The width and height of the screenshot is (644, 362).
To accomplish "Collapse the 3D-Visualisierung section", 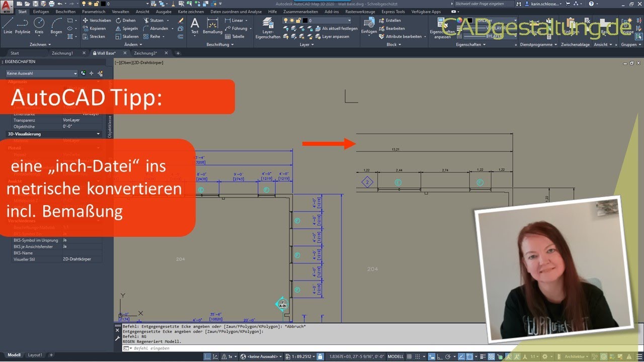I will tap(99, 134).
